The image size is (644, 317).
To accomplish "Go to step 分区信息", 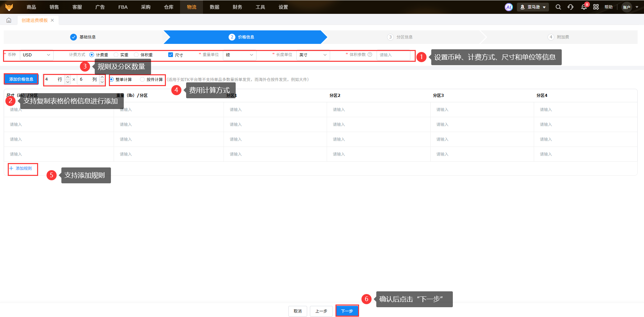I will pyautogui.click(x=400, y=37).
